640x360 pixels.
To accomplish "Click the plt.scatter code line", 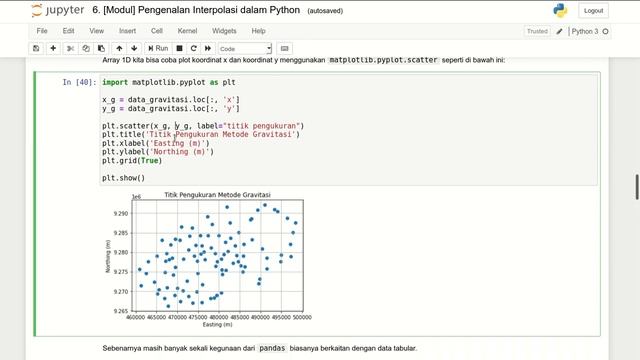I will tap(203, 126).
